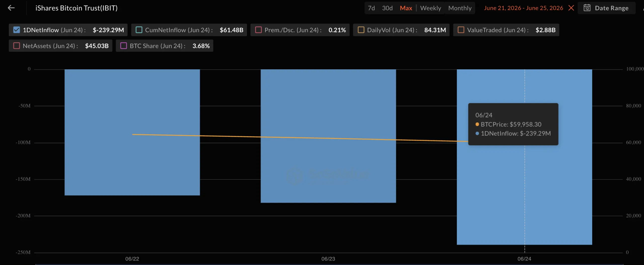Select the Max timeframe
The width and height of the screenshot is (644, 265).
406,8
